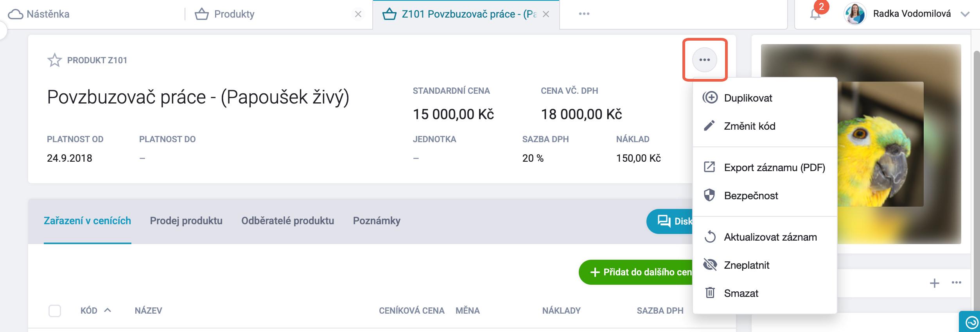Open the Odběratelé produktu tab
Image resolution: width=980 pixels, height=332 pixels.
(x=287, y=221)
